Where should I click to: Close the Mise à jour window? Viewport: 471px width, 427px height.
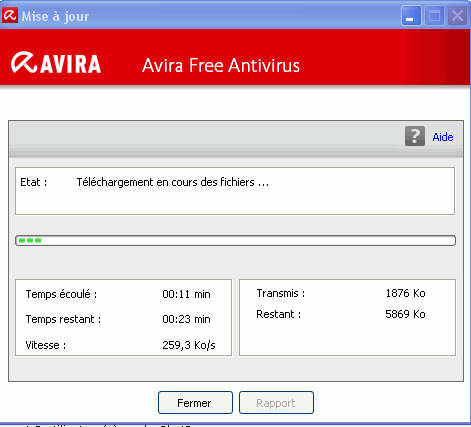pos(457,16)
